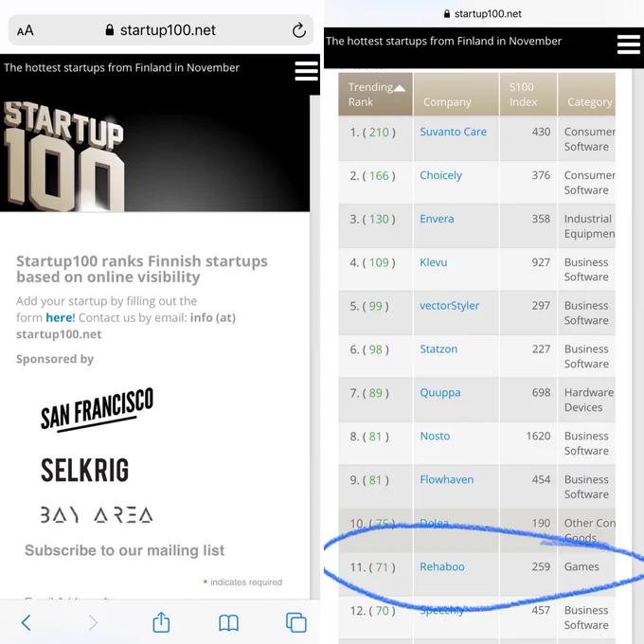Open the Klevu company link
Viewport: 644px width, 644px height.
[x=434, y=262]
